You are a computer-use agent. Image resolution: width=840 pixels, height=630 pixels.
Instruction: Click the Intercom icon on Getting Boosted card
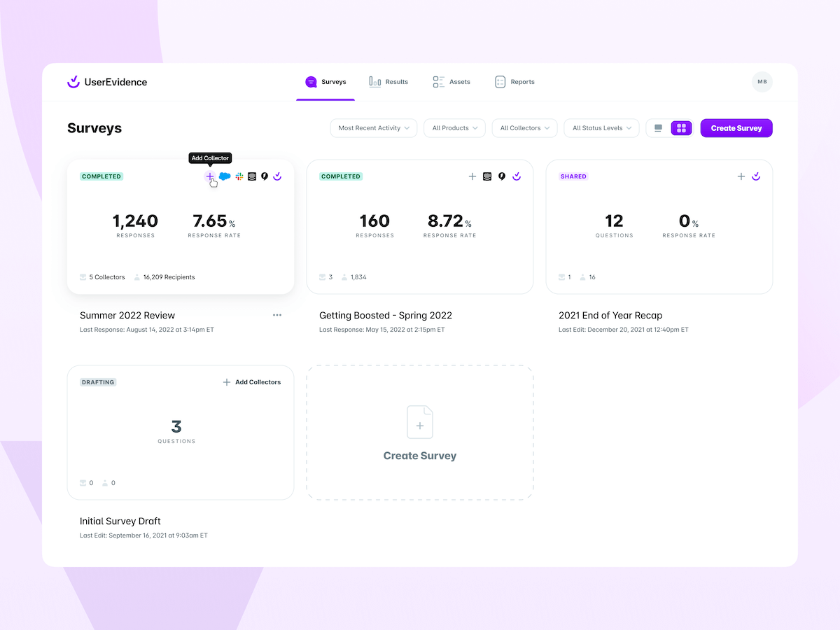(x=487, y=176)
